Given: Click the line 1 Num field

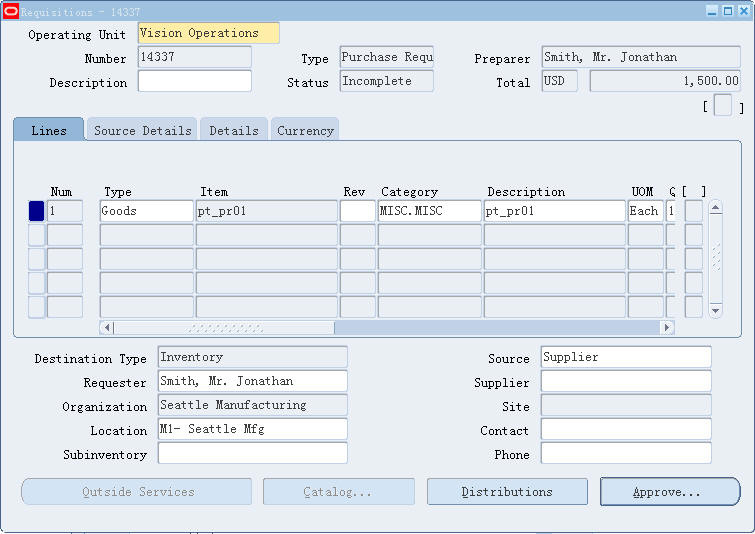Looking at the screenshot, I should pos(65,211).
